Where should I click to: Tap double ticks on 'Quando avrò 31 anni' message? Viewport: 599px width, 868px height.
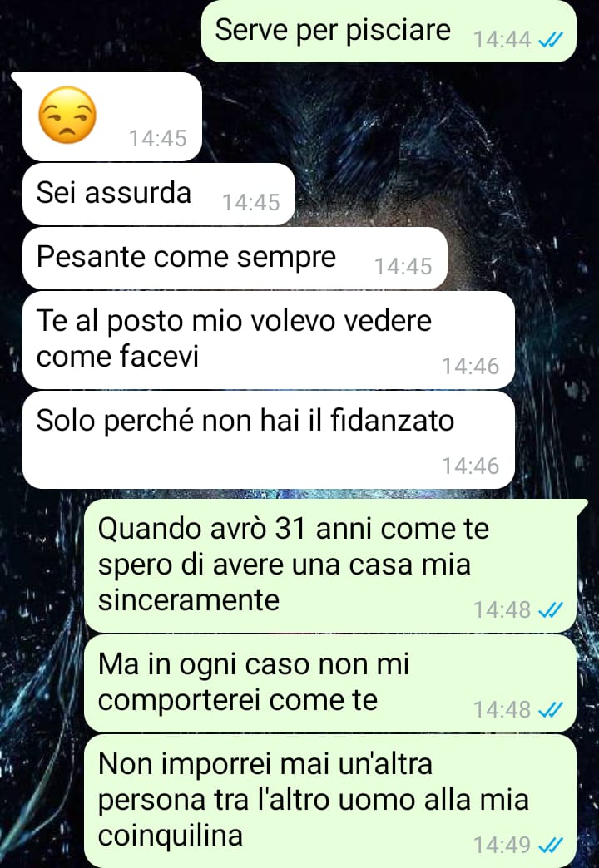click(x=551, y=609)
